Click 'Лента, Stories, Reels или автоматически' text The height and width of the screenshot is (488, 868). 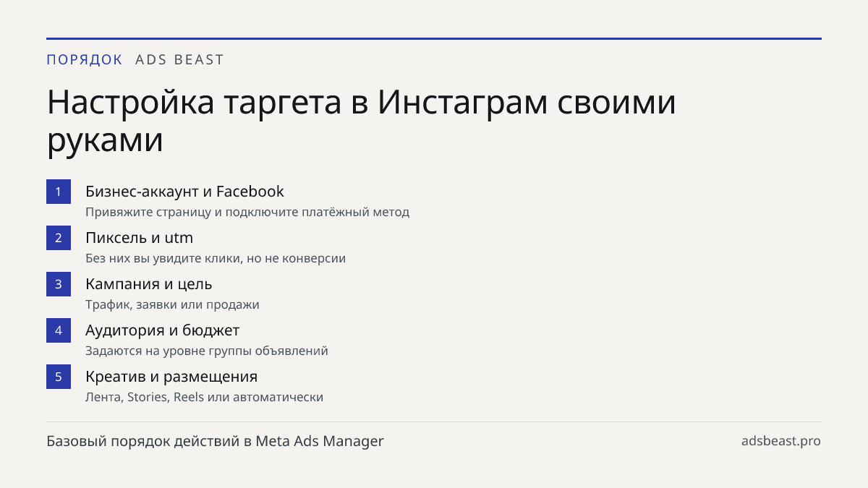point(204,398)
